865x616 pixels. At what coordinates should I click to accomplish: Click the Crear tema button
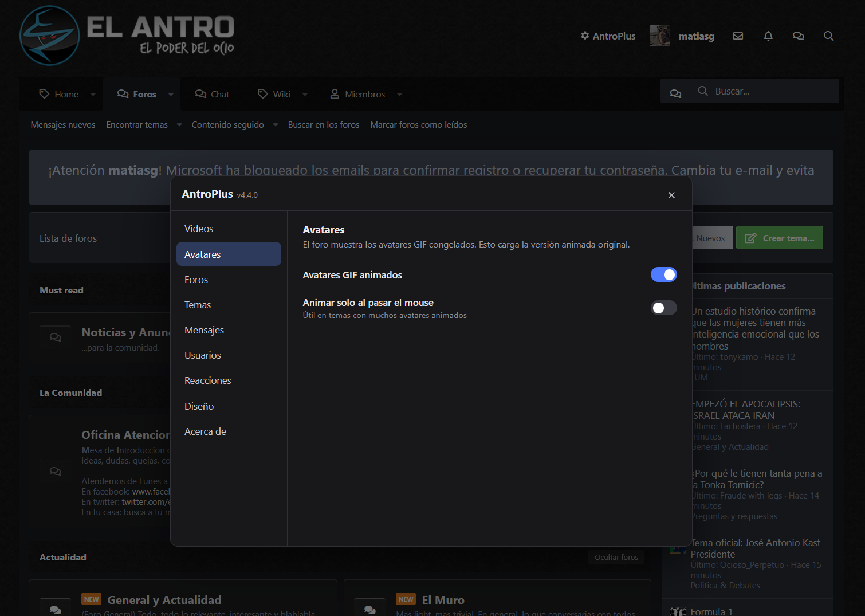point(779,238)
